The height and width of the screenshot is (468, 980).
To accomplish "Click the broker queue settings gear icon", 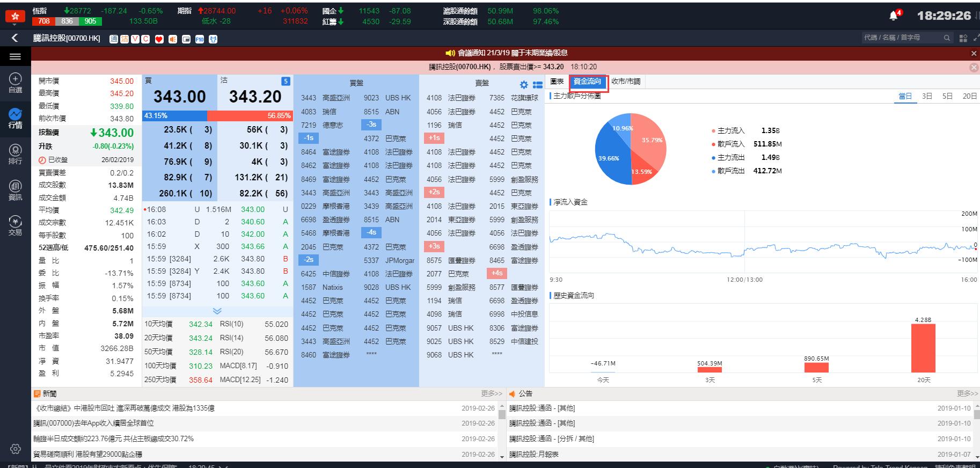I will [x=524, y=84].
